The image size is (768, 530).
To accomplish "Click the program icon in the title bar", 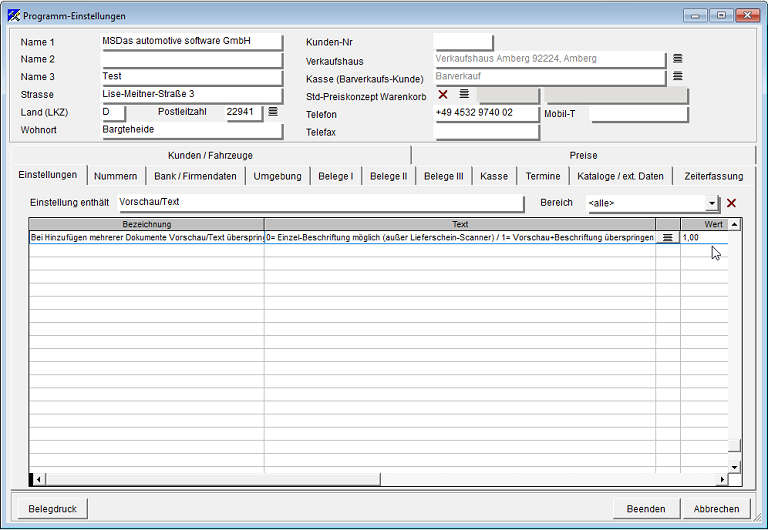I will click(14, 16).
